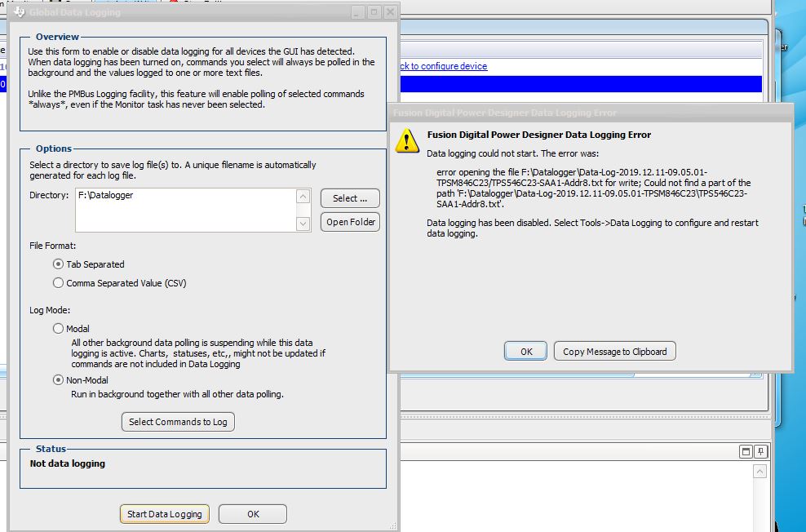Click the Directory field scroll up arrow

[303, 197]
